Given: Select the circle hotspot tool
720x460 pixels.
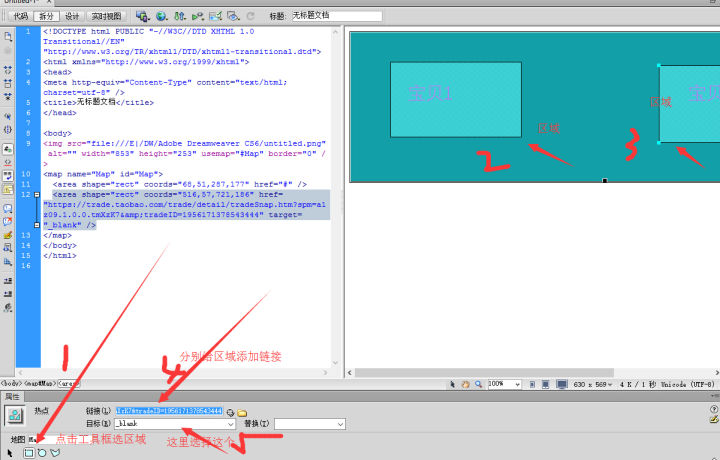Looking at the screenshot, I should point(41,452).
